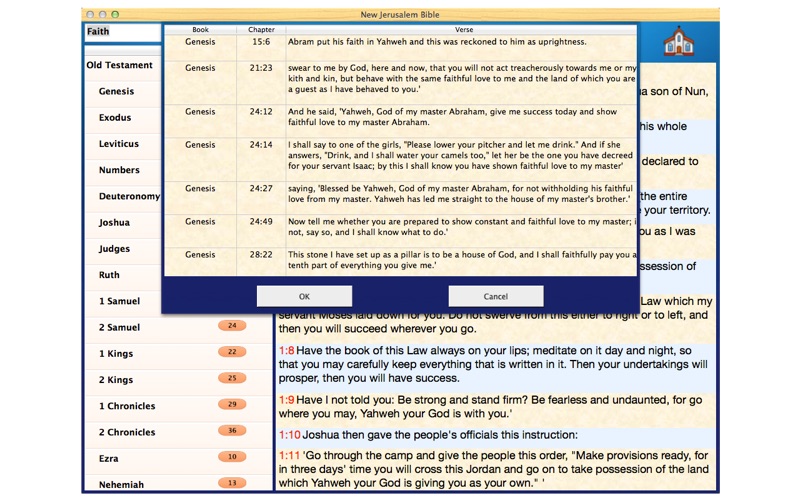Select 2 Samuel in the sidebar
The image size is (800, 500).
[x=119, y=327]
